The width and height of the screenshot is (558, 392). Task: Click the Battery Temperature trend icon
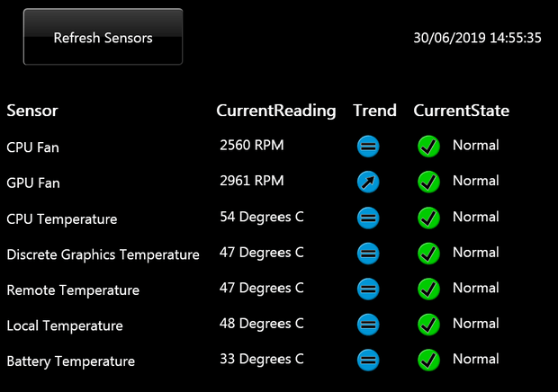(368, 361)
